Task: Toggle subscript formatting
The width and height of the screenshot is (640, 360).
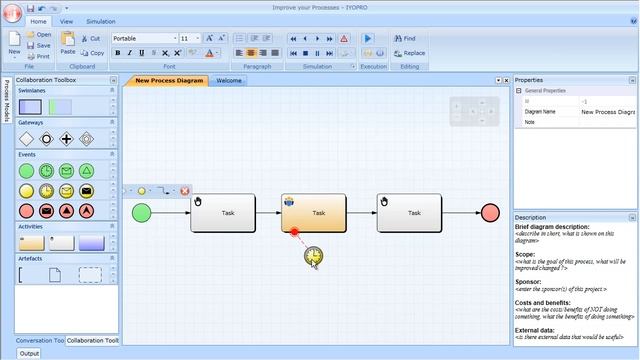Action: [x=165, y=53]
